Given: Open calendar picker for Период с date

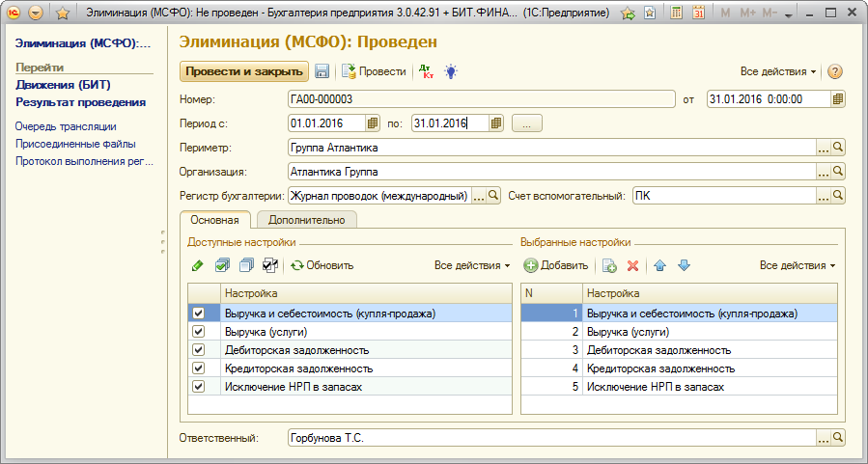Looking at the screenshot, I should (x=373, y=123).
